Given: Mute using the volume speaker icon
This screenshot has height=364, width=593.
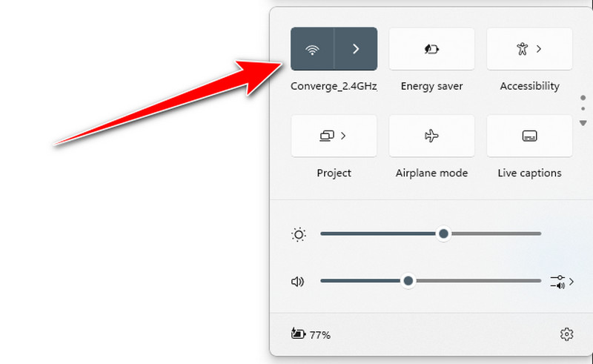Looking at the screenshot, I should pos(298,282).
